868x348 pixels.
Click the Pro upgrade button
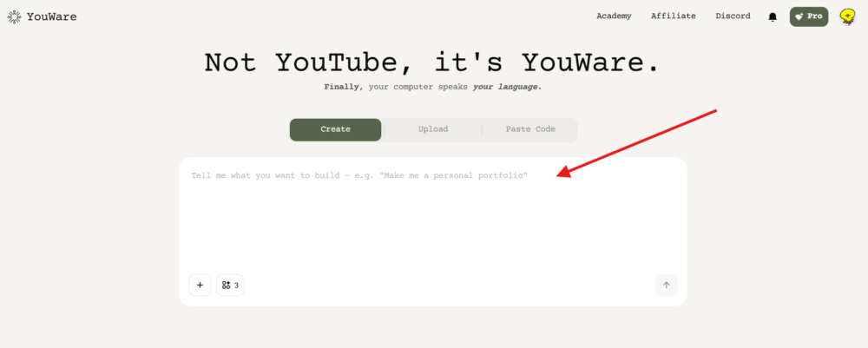pyautogui.click(x=809, y=16)
